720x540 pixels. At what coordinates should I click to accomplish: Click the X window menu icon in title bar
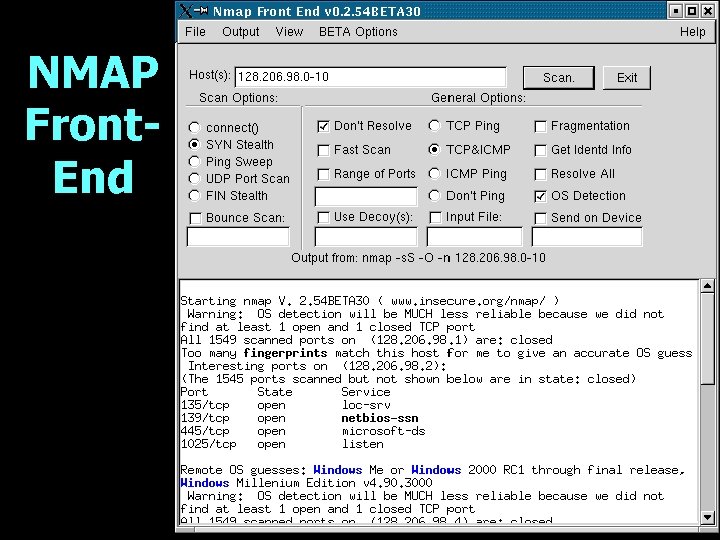[x=186, y=10]
